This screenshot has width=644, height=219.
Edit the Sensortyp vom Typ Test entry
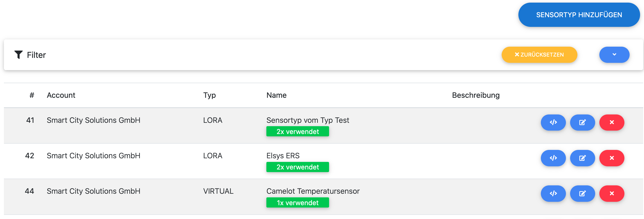[582, 122]
